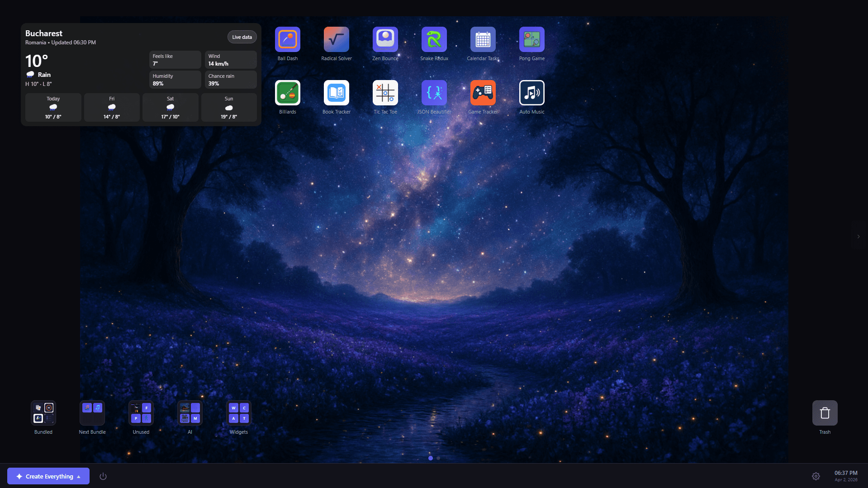Select the JSON Beautifier icon
The width and height of the screenshot is (868, 488).
434,93
